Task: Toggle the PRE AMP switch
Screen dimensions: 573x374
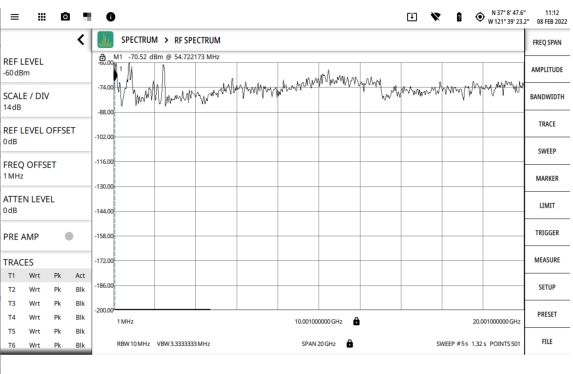Action: point(69,236)
